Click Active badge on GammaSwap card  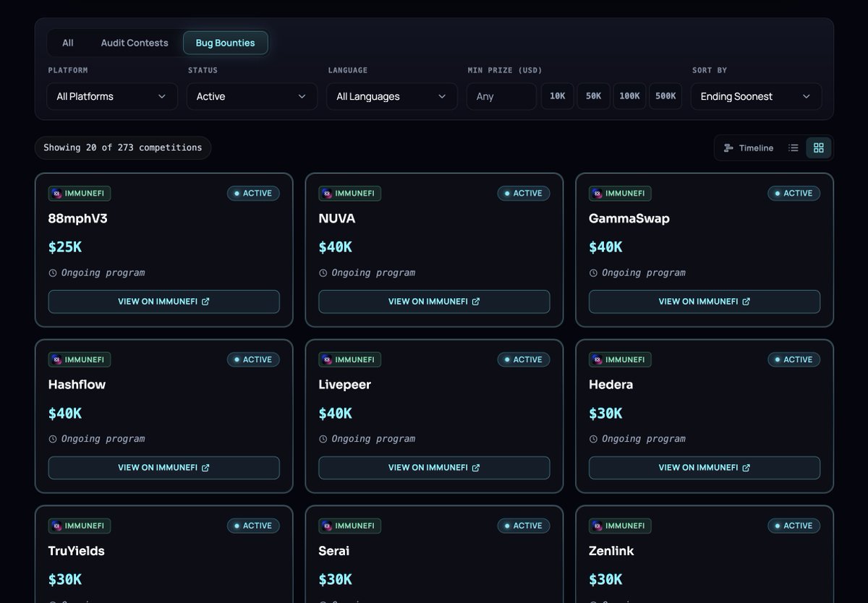(x=794, y=193)
